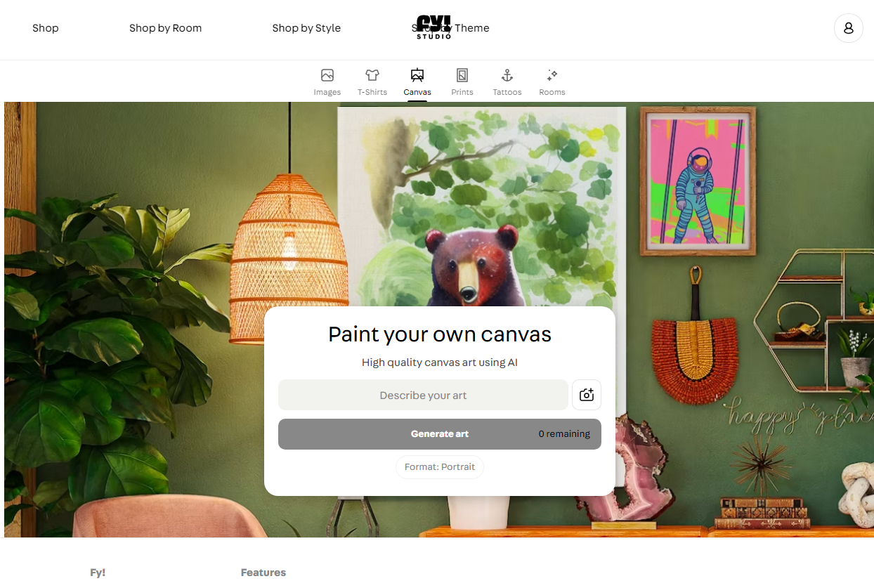
Task: Open the user account profile icon
Action: [x=849, y=28]
